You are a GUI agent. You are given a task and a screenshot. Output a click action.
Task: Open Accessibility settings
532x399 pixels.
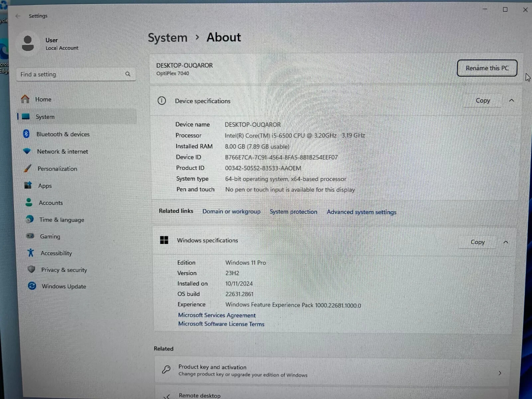pos(80,253)
